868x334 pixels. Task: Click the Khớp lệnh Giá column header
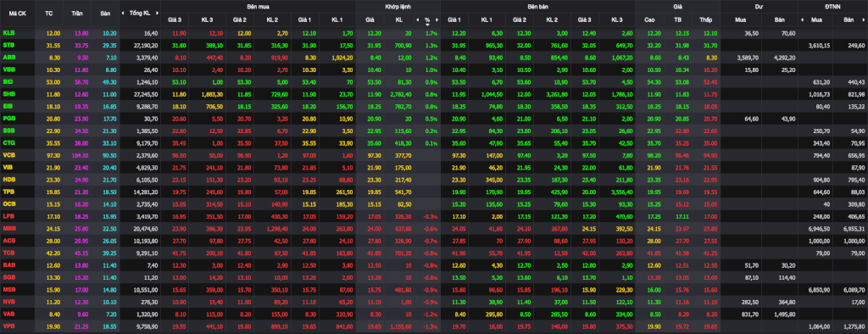click(x=370, y=20)
